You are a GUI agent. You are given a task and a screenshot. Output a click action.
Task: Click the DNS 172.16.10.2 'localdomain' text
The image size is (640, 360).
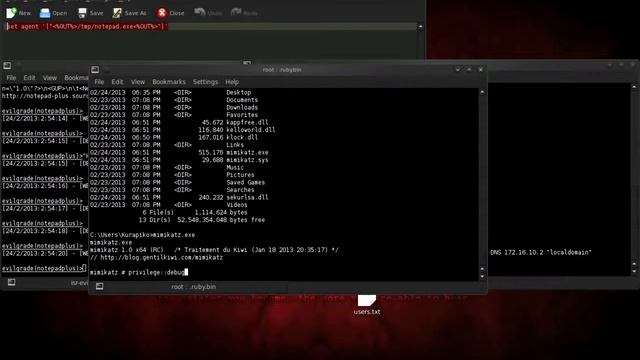(x=541, y=252)
